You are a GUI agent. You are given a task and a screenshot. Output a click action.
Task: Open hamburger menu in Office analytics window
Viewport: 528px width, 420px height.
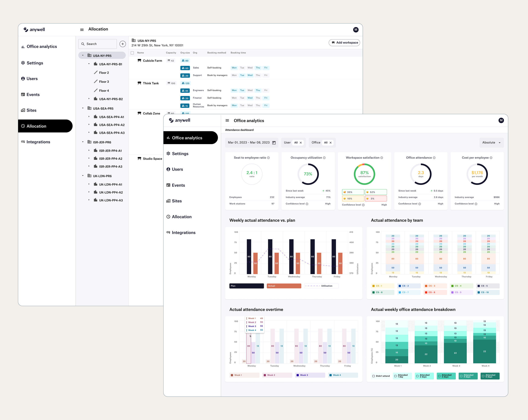tap(227, 121)
